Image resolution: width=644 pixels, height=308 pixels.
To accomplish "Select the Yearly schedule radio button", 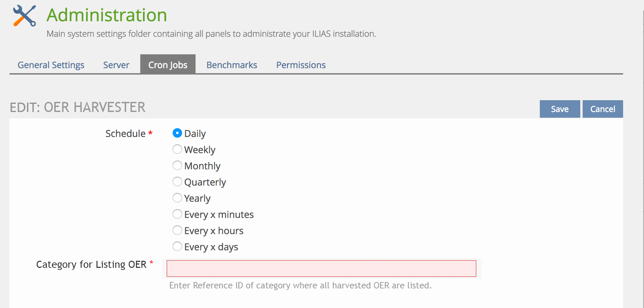I will tap(177, 198).
